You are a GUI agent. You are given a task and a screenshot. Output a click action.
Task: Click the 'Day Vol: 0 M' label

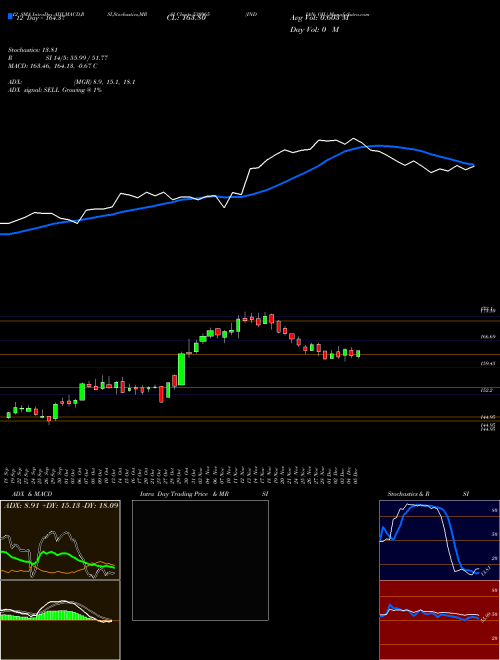tap(314, 30)
